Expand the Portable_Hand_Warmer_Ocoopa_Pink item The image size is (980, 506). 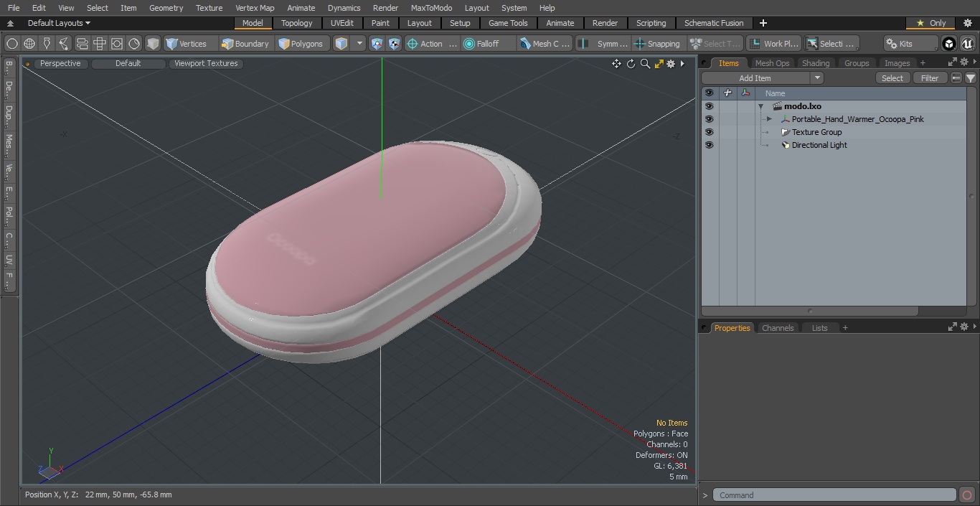pyautogui.click(x=769, y=119)
